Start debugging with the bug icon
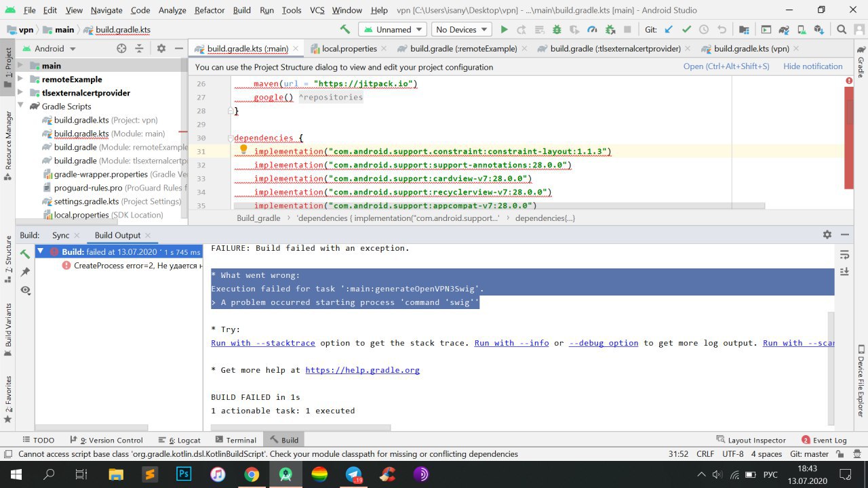This screenshot has width=868, height=488. click(557, 30)
